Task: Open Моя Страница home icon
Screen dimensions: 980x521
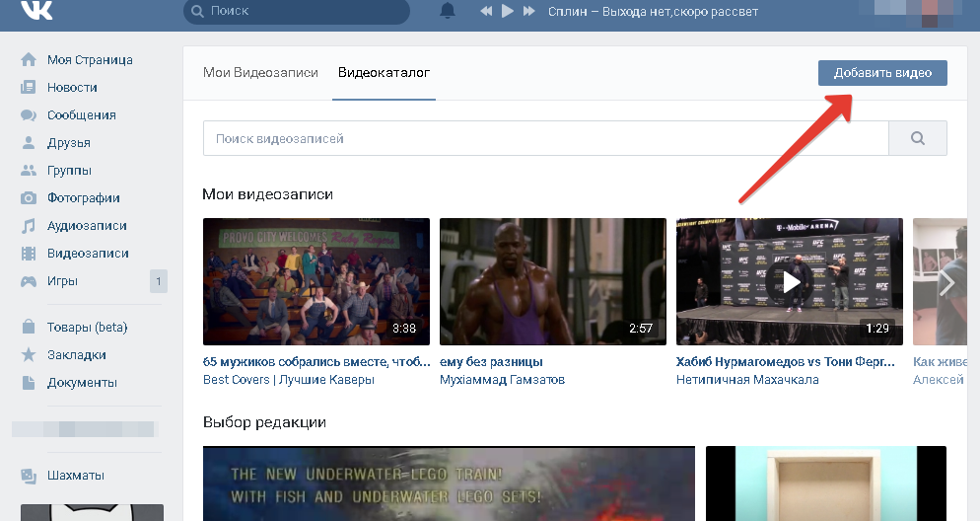Action: [29, 59]
